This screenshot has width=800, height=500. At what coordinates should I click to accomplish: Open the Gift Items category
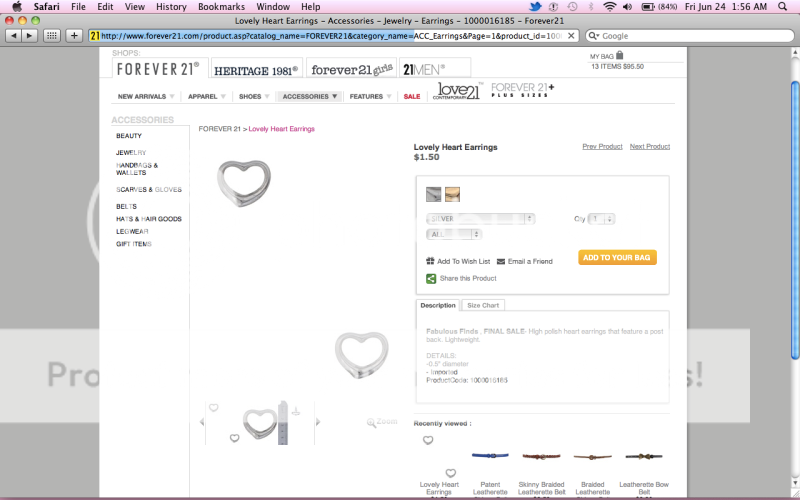click(134, 244)
